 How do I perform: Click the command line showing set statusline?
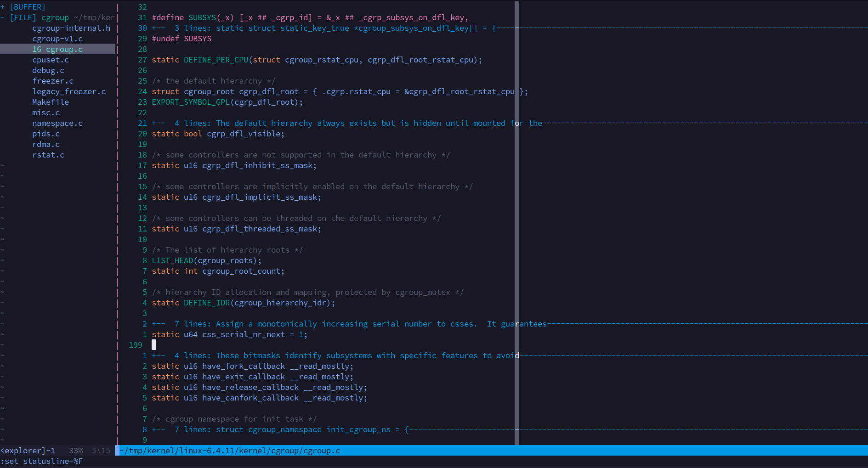point(41,461)
